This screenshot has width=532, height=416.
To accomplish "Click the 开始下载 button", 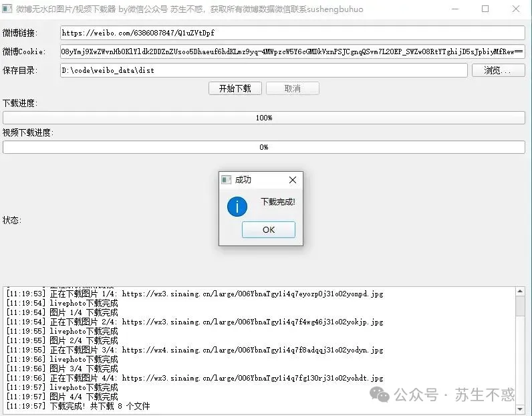I will pos(235,88).
